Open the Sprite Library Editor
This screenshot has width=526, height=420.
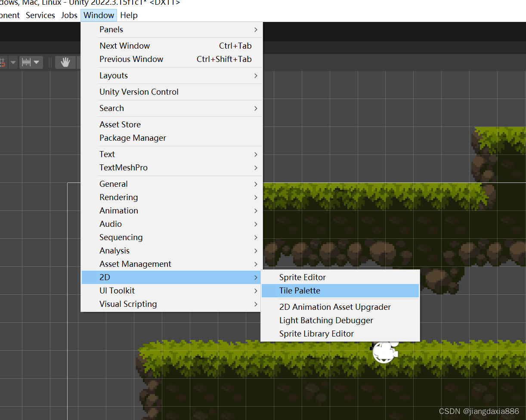pyautogui.click(x=340, y=334)
